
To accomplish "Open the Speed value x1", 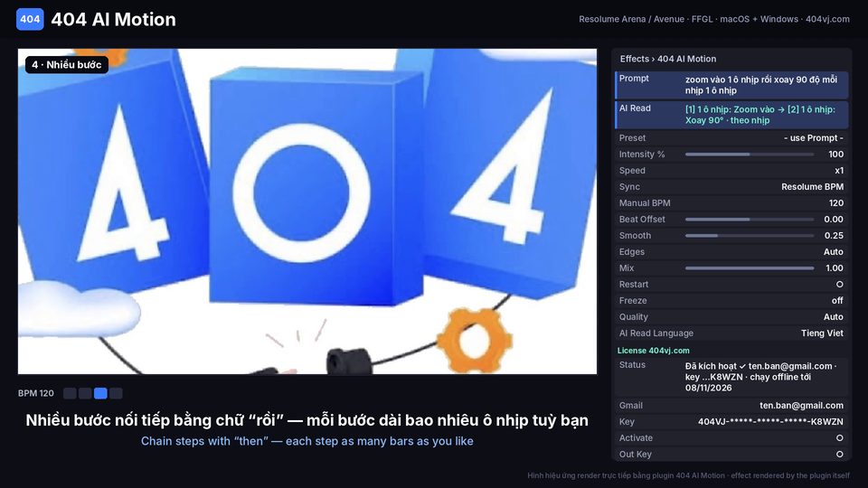I will click(x=839, y=171).
